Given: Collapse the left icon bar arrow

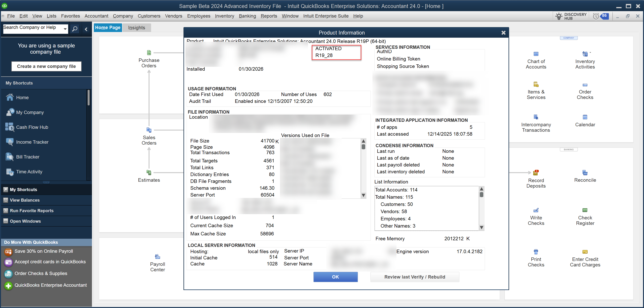Looking at the screenshot, I should (x=86, y=29).
